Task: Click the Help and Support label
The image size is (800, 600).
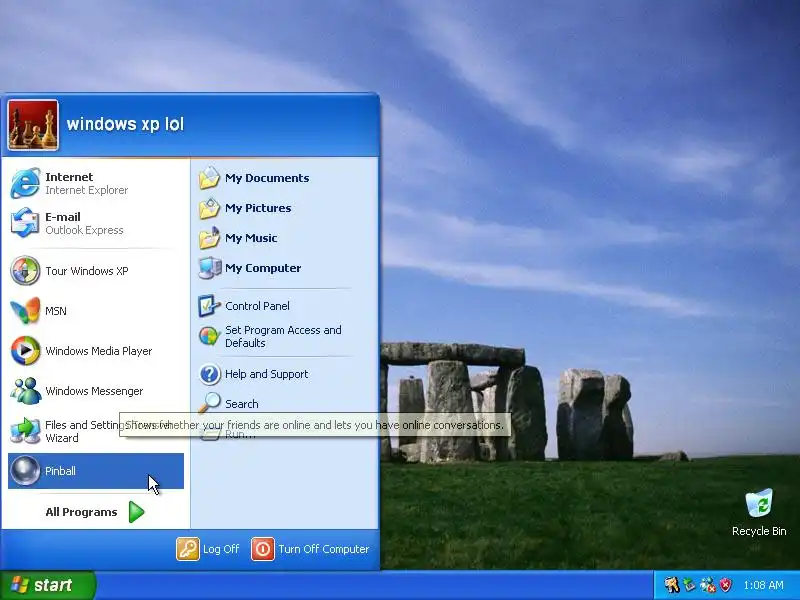Action: (x=266, y=374)
